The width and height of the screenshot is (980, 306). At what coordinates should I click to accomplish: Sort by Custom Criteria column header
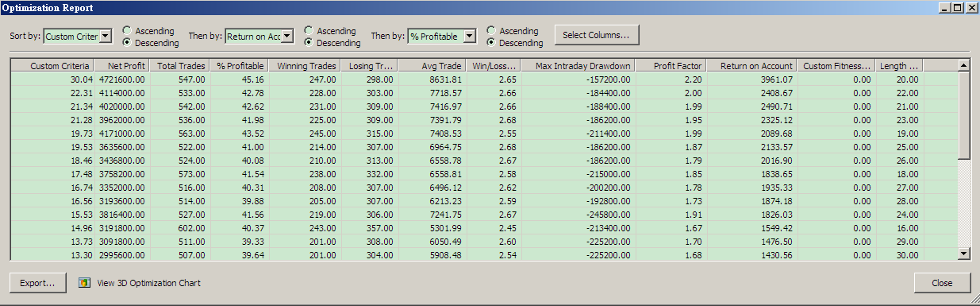point(53,66)
